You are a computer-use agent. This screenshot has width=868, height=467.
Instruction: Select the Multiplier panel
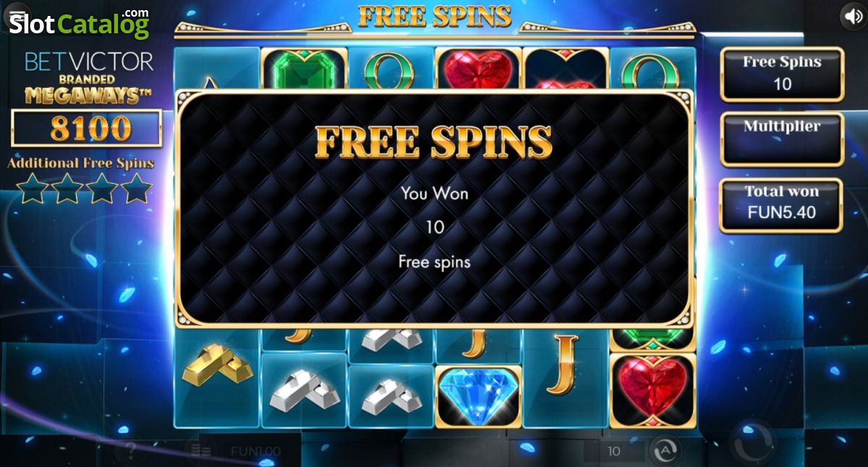click(782, 139)
